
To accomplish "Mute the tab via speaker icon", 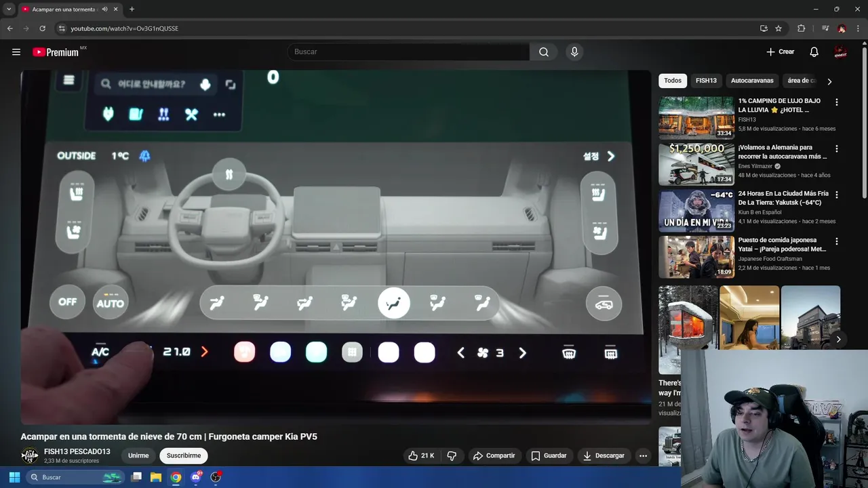I will [x=104, y=9].
